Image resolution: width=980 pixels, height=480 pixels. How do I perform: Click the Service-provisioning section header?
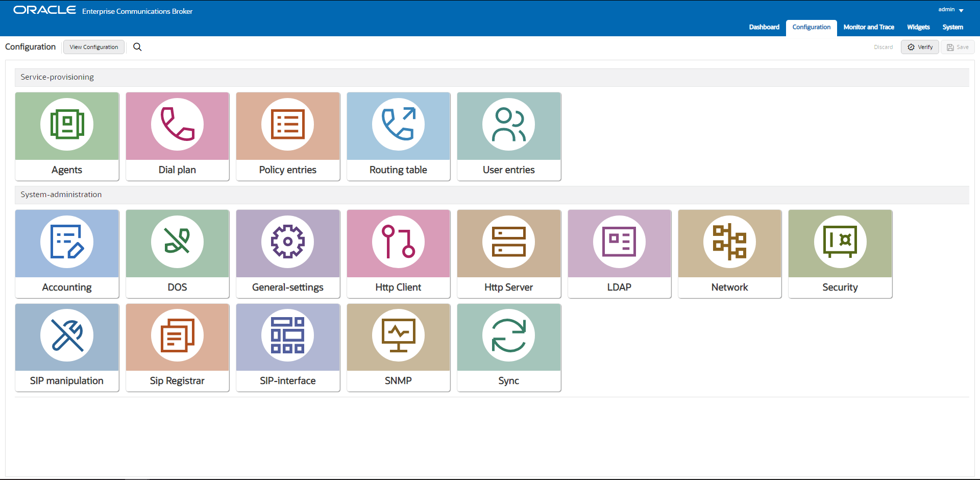pos(492,77)
